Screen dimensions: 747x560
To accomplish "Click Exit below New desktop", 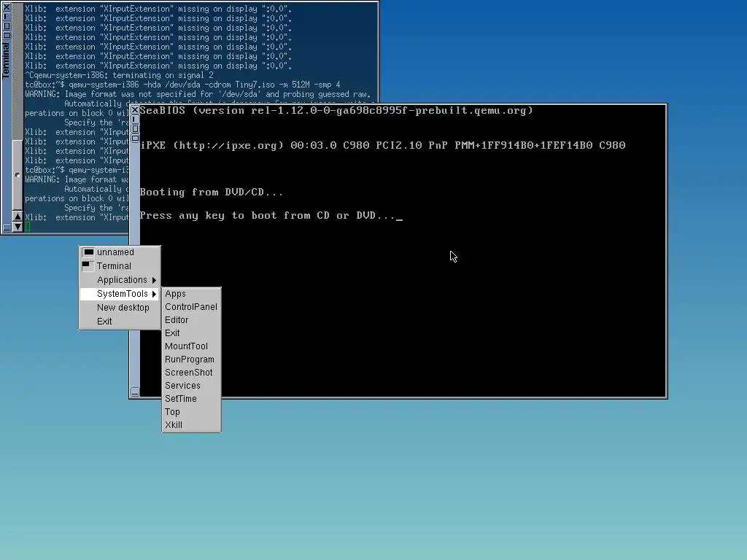I will [x=120, y=322].
